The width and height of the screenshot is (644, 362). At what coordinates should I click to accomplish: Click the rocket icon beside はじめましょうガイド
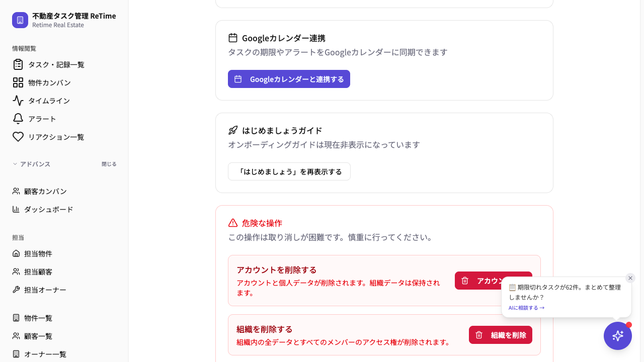(x=233, y=130)
